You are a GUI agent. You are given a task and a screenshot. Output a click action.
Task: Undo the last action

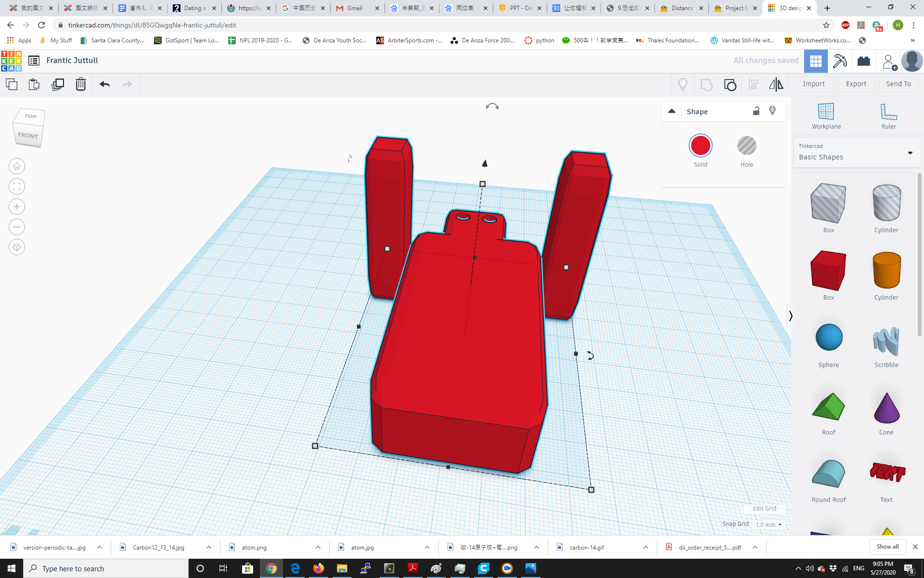[x=104, y=84]
